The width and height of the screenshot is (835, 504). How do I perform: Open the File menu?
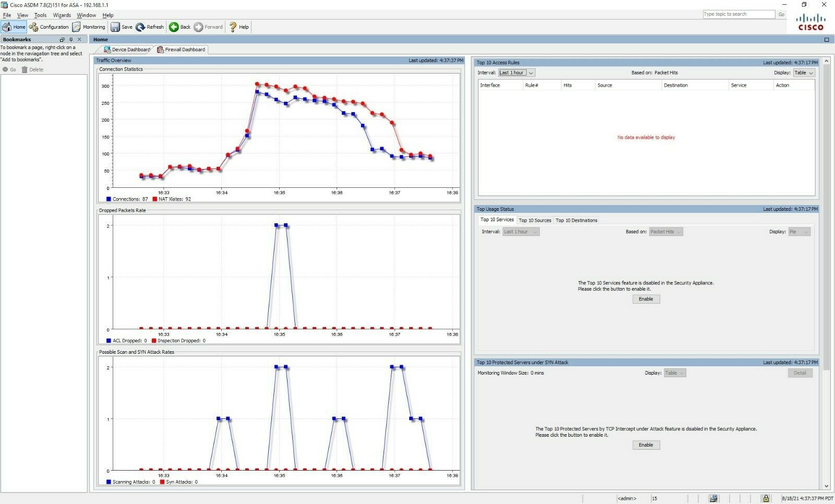pyautogui.click(x=7, y=15)
